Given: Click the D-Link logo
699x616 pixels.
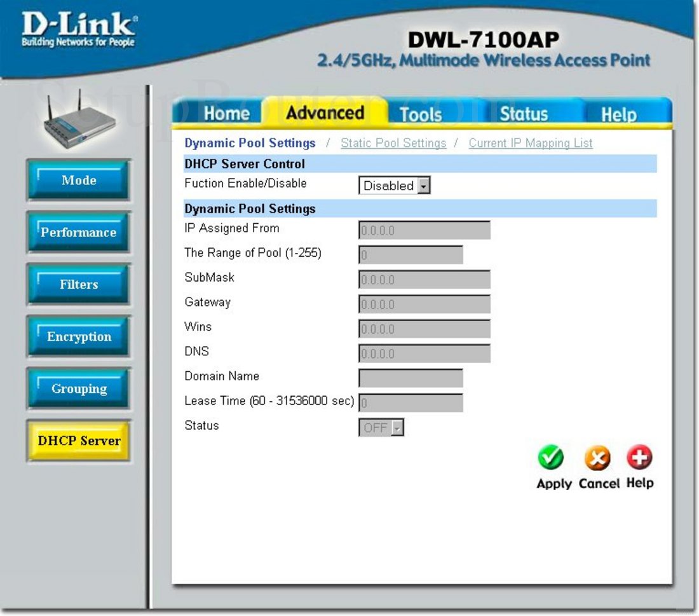Looking at the screenshot, I should tap(79, 29).
